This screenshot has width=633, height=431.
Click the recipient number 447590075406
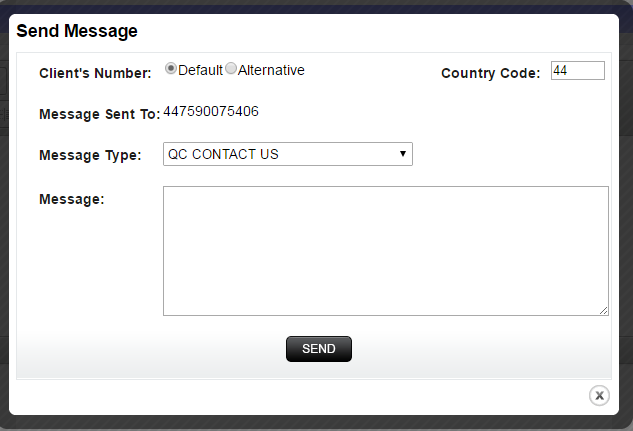[x=211, y=111]
